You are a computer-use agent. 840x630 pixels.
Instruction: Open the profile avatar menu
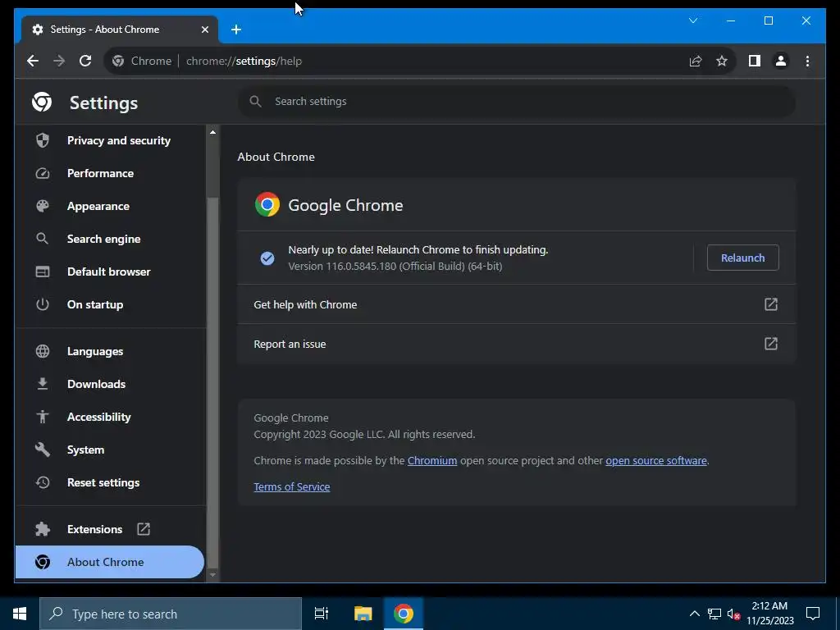[781, 61]
